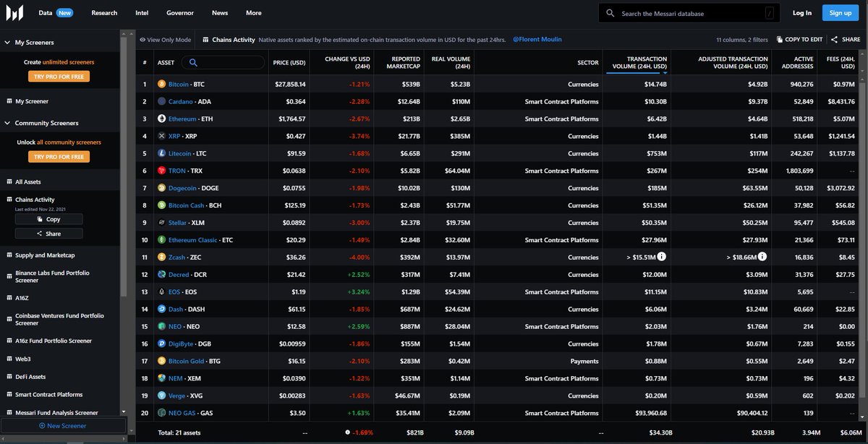Viewport: 868px width, 444px height.
Task: Open the @Florent Moulin author link
Action: 537,39
